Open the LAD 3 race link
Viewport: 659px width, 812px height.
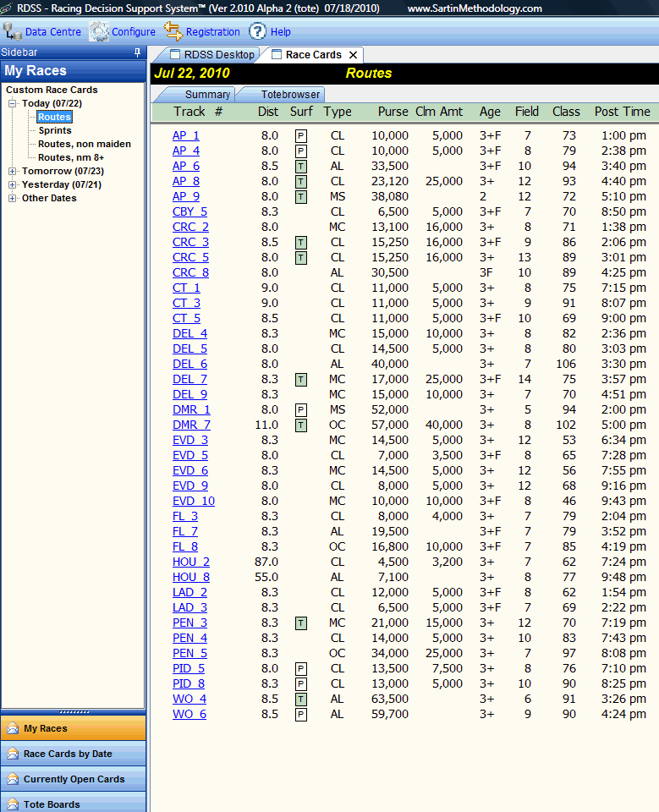pyautogui.click(x=189, y=608)
